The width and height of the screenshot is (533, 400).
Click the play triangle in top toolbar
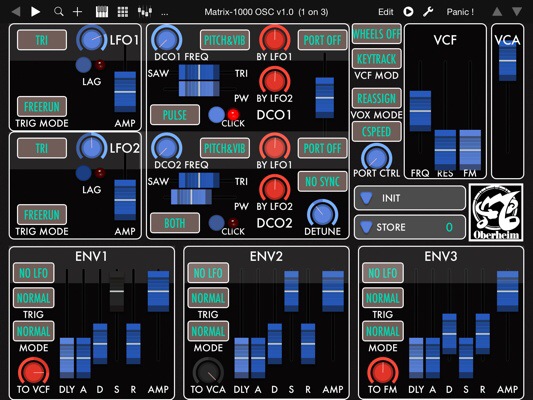coord(35,12)
